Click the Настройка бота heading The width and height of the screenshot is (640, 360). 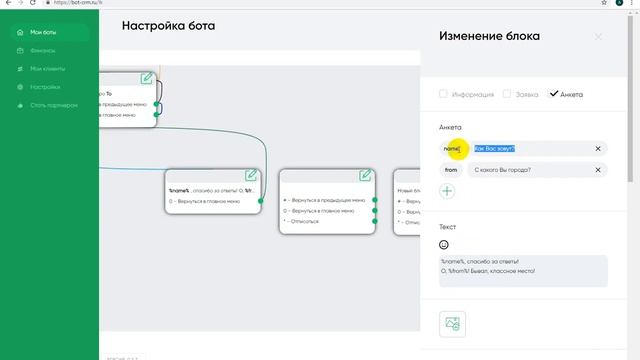click(x=168, y=26)
